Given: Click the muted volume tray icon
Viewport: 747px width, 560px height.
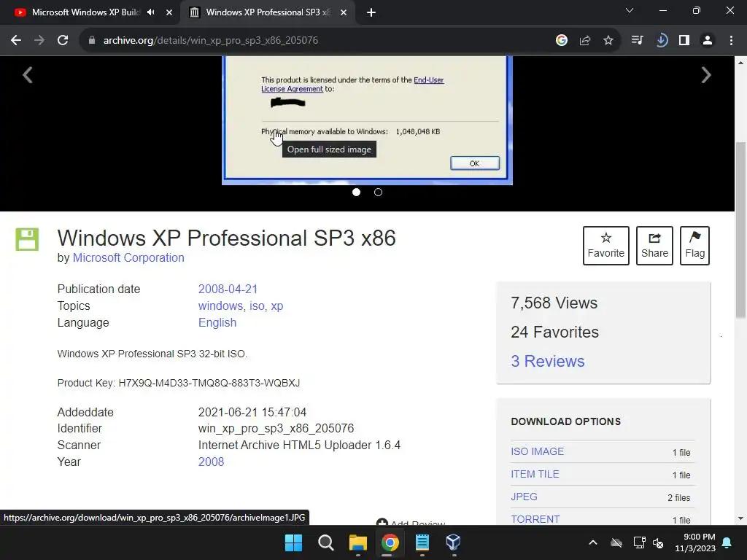Looking at the screenshot, I should click(658, 542).
